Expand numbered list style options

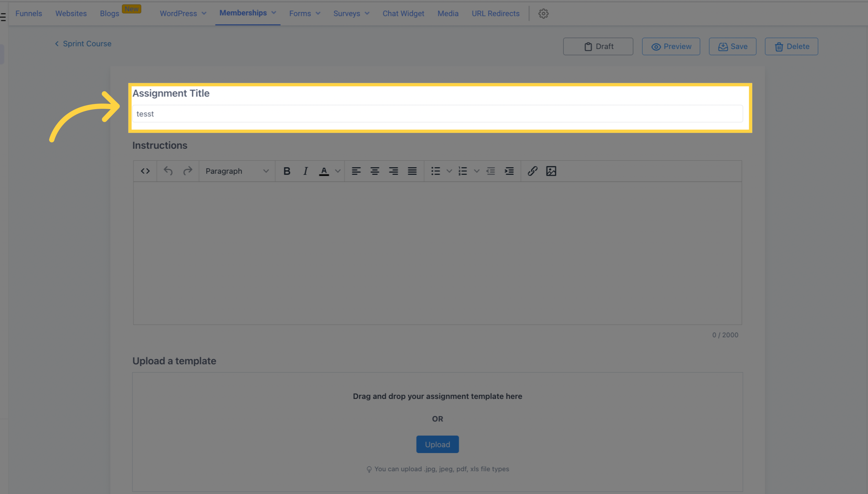(x=477, y=171)
